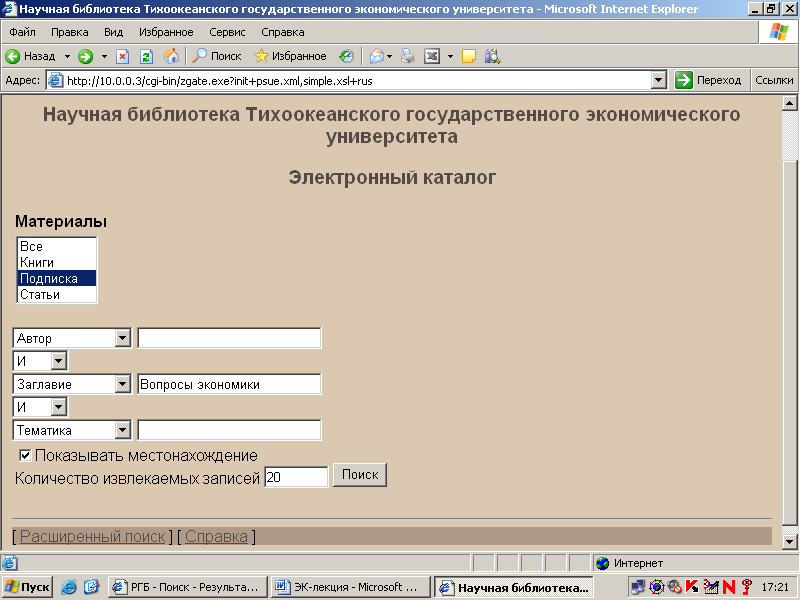Click the Edit toolbar icon beside the printer
Screen dimensions: 800x600
[x=432, y=56]
